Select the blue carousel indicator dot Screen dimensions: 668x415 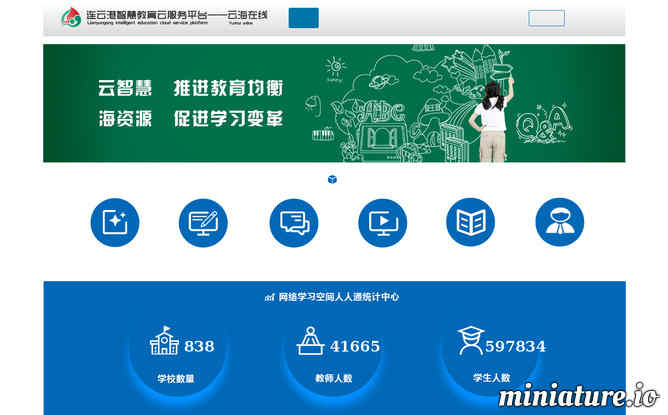332,179
